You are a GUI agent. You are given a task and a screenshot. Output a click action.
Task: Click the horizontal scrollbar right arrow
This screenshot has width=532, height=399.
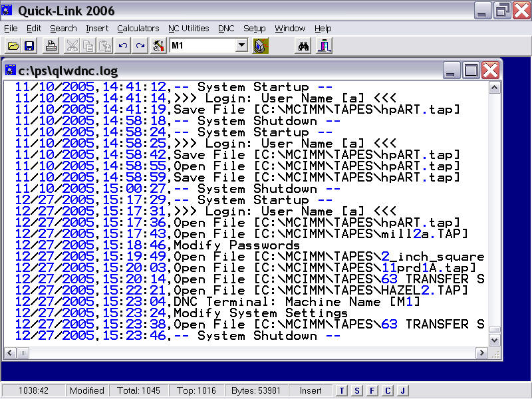pyautogui.click(x=481, y=353)
